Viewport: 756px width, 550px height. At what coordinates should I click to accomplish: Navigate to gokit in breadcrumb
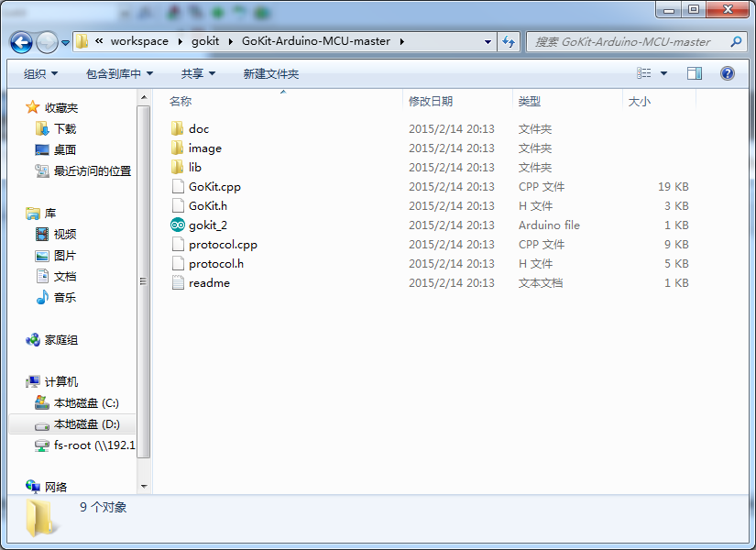click(x=205, y=41)
